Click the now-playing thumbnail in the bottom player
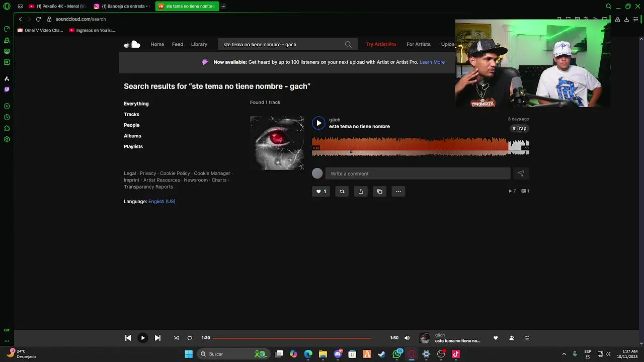This screenshot has height=362, width=644. (x=425, y=338)
